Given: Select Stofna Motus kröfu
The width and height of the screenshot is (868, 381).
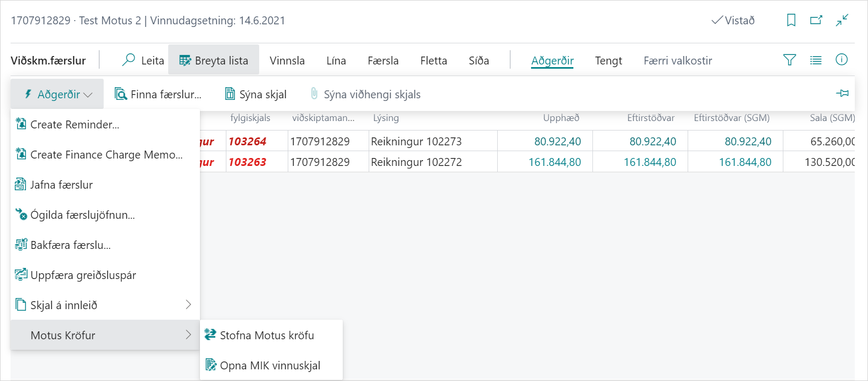Looking at the screenshot, I should point(267,336).
